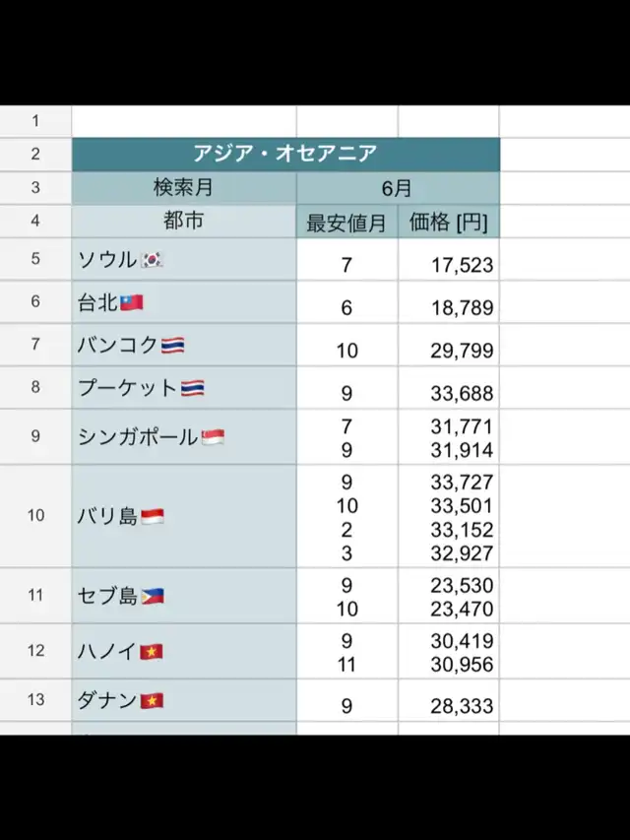Select the 最安値月 header cell
The height and width of the screenshot is (840, 630).
(x=347, y=223)
